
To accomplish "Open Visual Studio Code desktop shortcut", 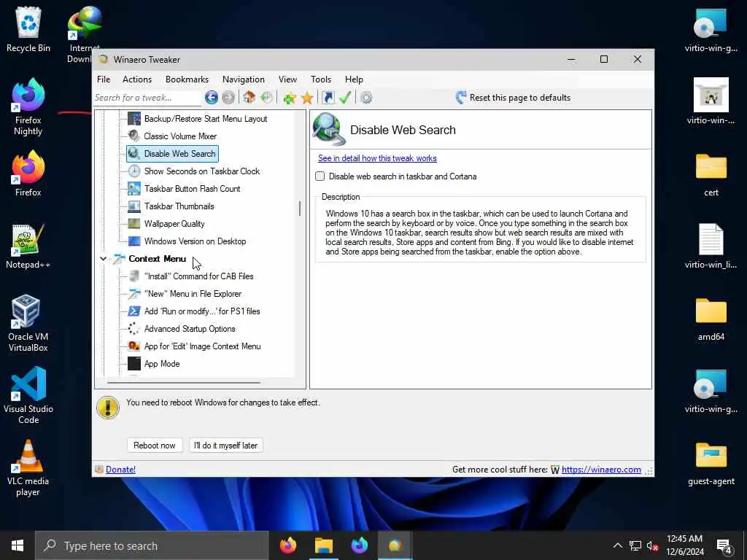I will click(x=28, y=395).
